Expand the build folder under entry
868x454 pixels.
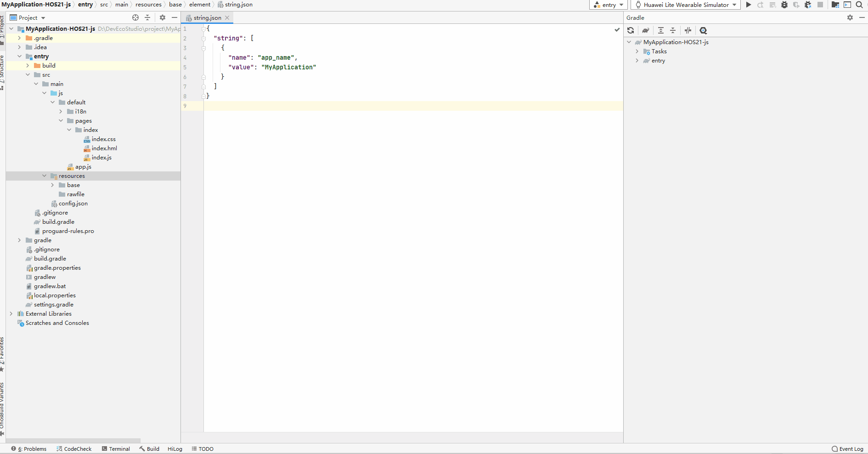point(28,65)
